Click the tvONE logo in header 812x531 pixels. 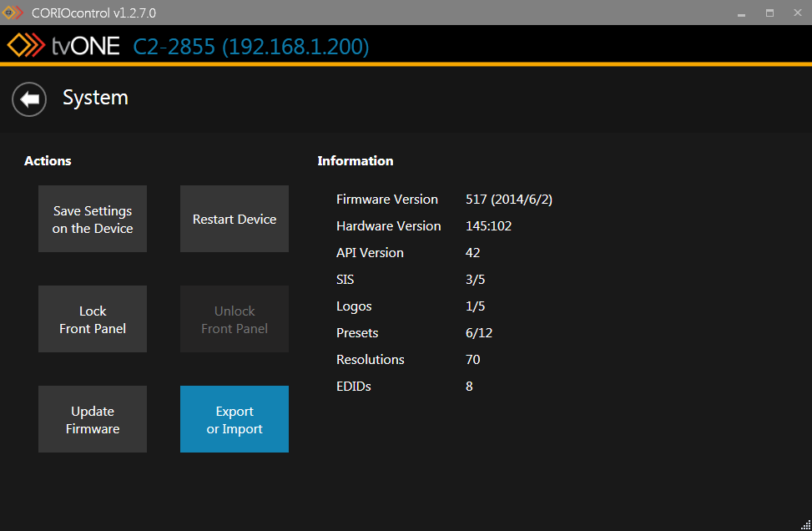pos(63,46)
